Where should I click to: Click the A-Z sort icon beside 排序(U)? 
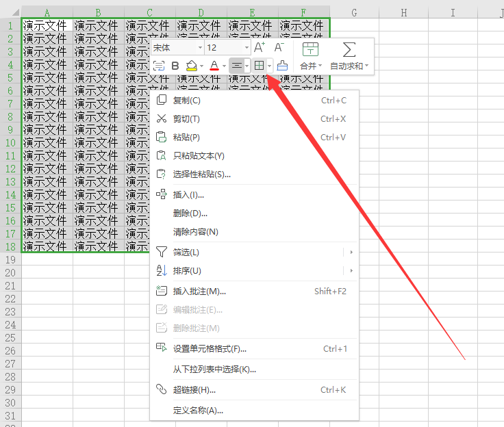coord(162,270)
